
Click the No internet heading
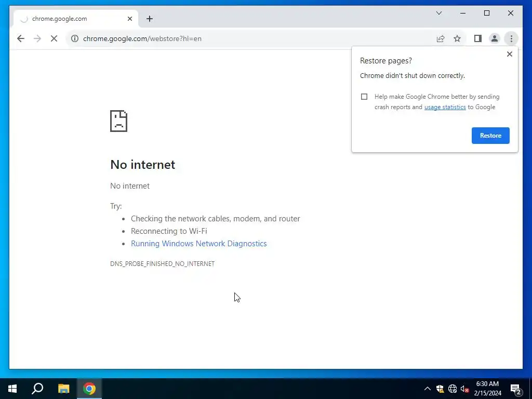pyautogui.click(x=142, y=165)
